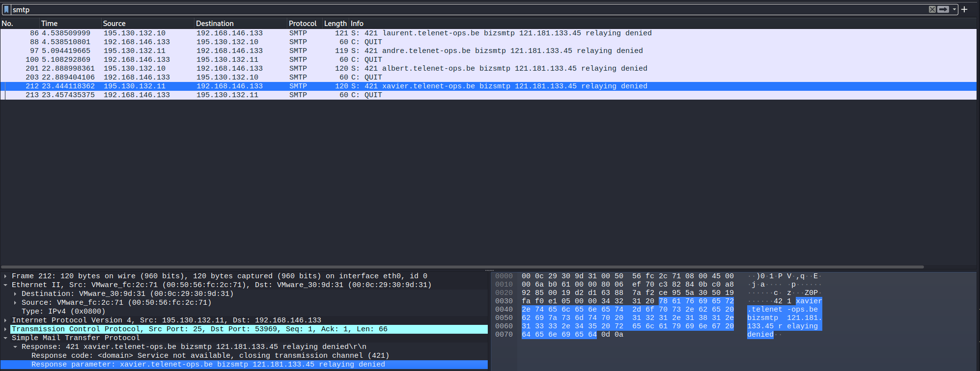Collapse the SMTP Response 421 subtree

tap(15, 347)
